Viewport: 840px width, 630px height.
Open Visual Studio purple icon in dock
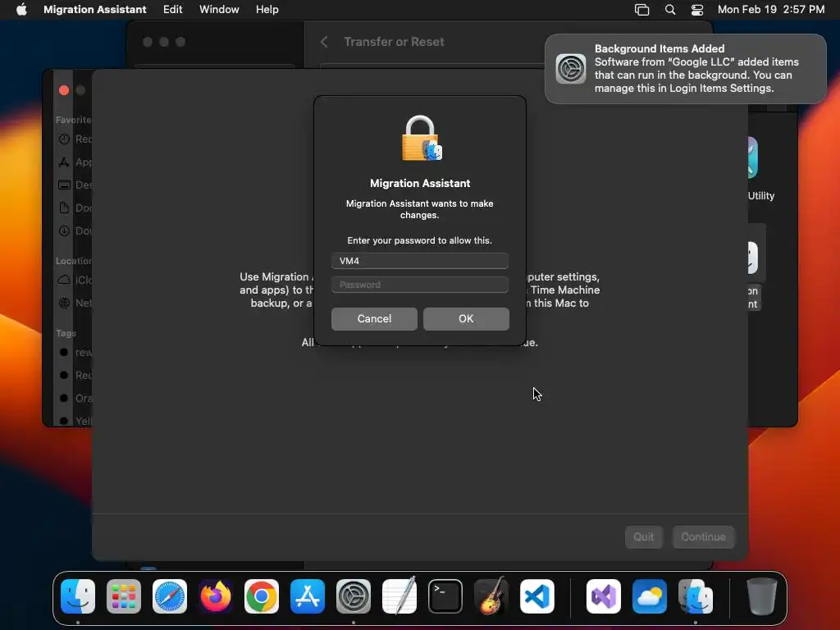(604, 596)
